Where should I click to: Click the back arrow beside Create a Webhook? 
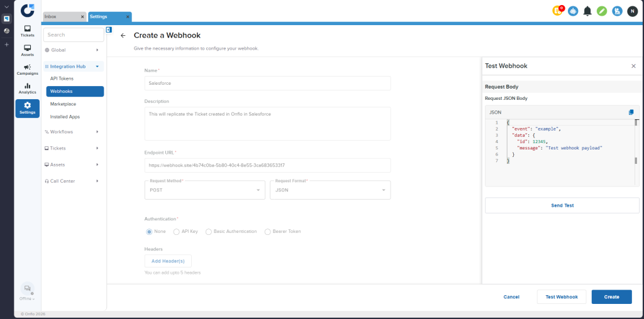tap(123, 36)
